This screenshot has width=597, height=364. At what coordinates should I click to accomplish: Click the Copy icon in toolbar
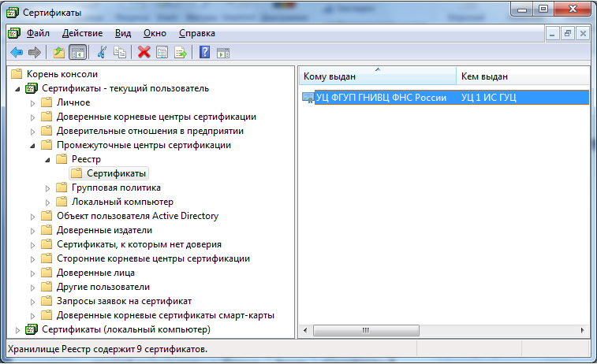[x=120, y=53]
